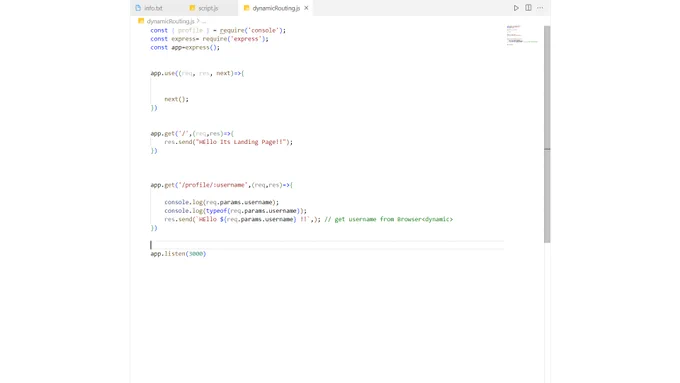This screenshot has height=383, width=680.
Task: Split the editor with the split icon
Action: point(528,8)
